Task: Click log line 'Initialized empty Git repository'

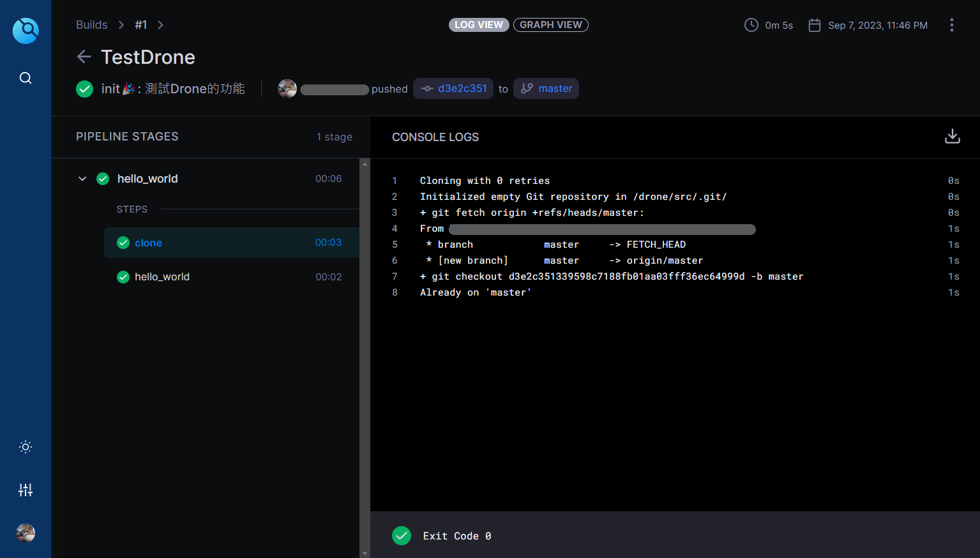Action: pos(573,197)
